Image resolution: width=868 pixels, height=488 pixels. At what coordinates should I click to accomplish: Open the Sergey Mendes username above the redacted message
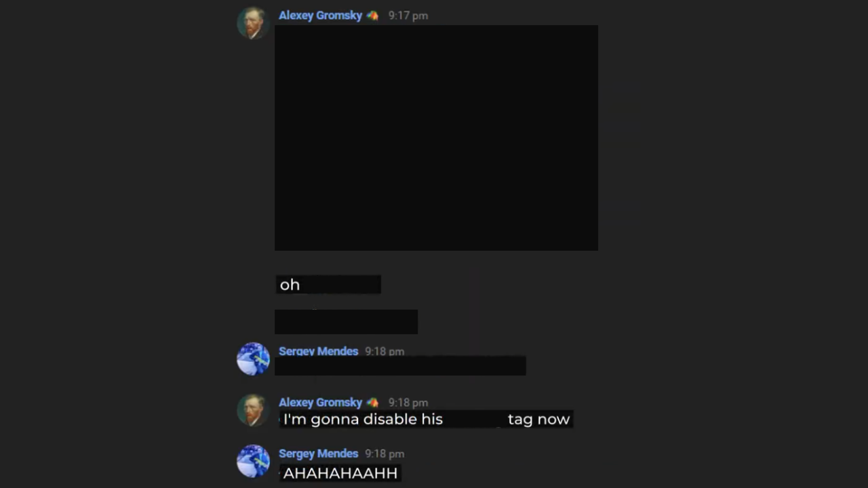(318, 351)
